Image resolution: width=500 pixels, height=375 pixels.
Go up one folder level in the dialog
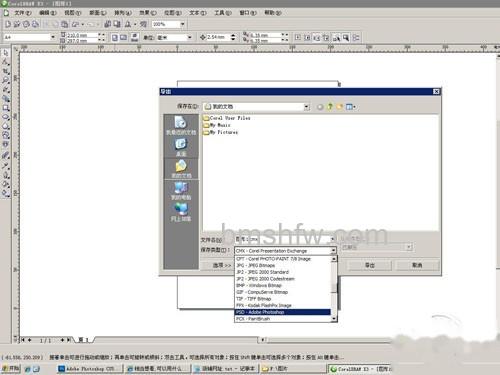[330, 107]
